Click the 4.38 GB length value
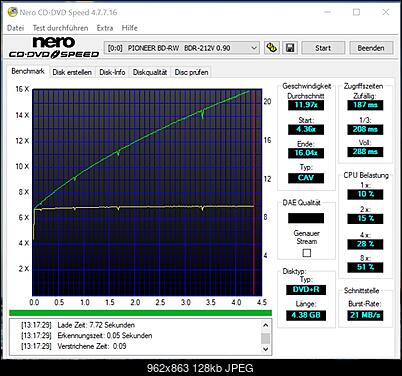 tap(306, 315)
